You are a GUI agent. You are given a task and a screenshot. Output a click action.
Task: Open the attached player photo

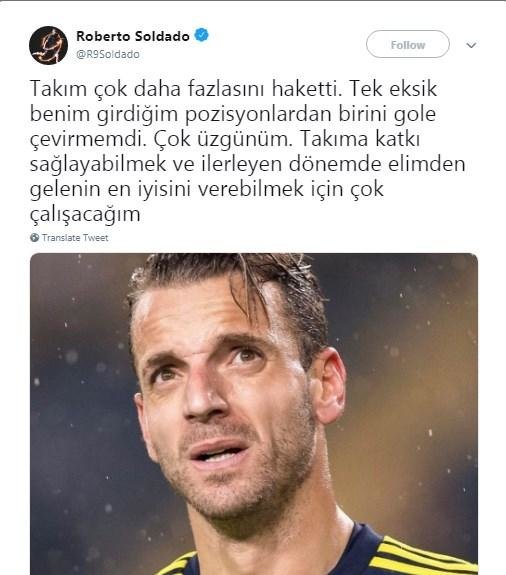click(x=254, y=414)
